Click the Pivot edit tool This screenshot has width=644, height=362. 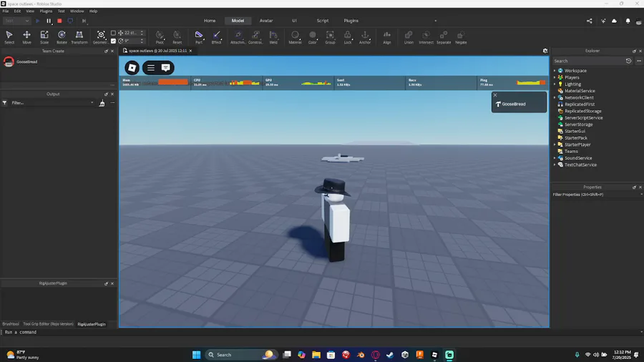pyautogui.click(x=160, y=37)
